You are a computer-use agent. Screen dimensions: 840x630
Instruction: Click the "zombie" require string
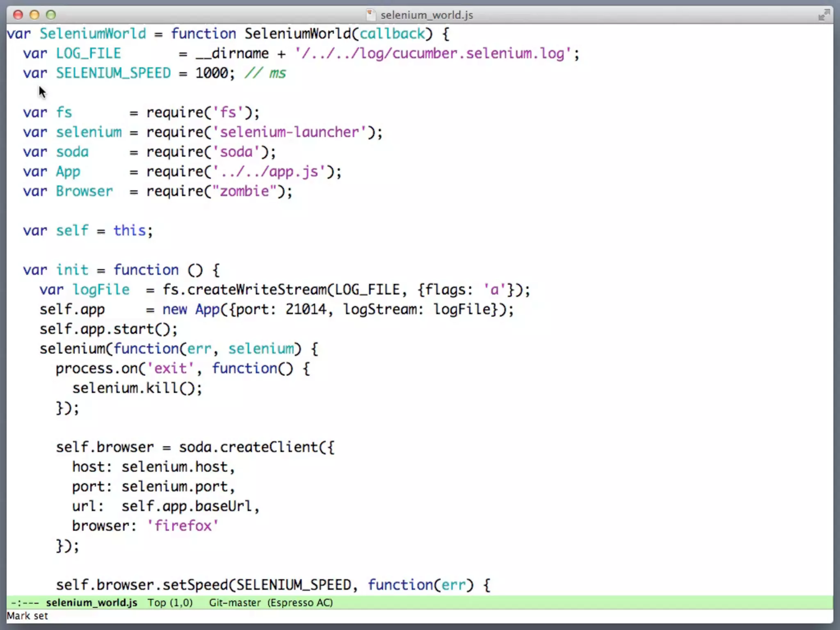click(244, 191)
